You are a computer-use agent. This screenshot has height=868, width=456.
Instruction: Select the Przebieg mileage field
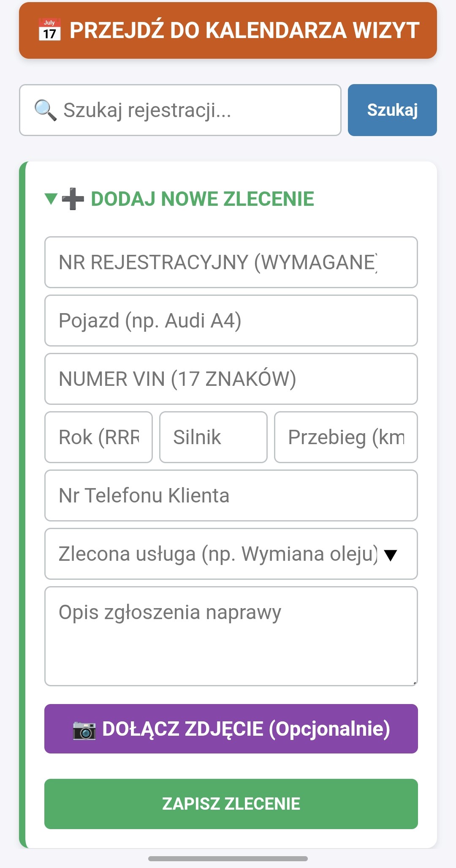click(346, 437)
